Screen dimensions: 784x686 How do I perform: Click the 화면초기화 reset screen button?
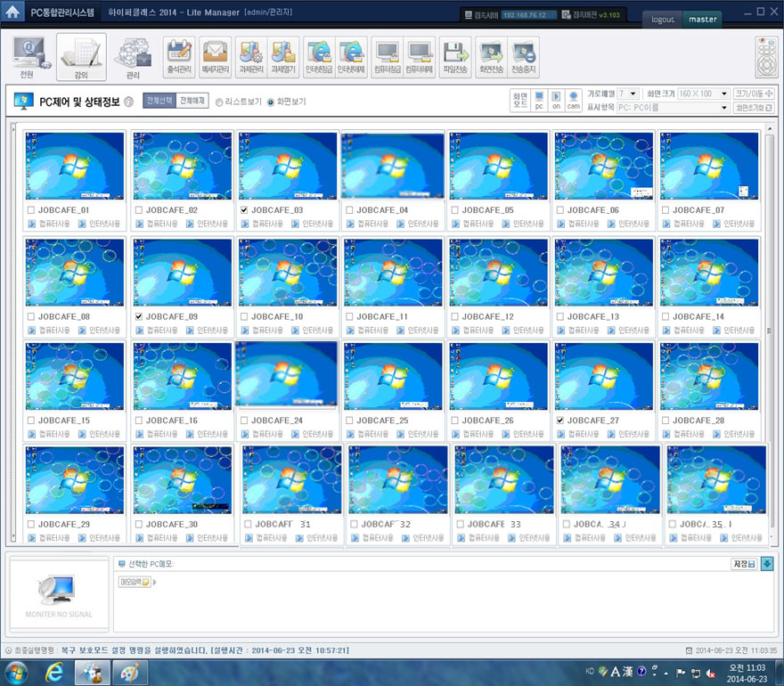coord(754,108)
